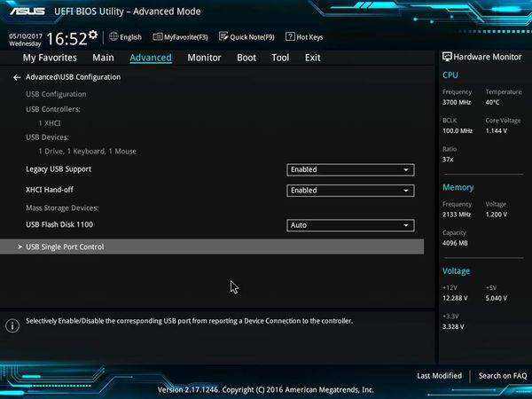The width and height of the screenshot is (532, 399).
Task: Click the 16:52 clock display
Action: click(x=66, y=38)
